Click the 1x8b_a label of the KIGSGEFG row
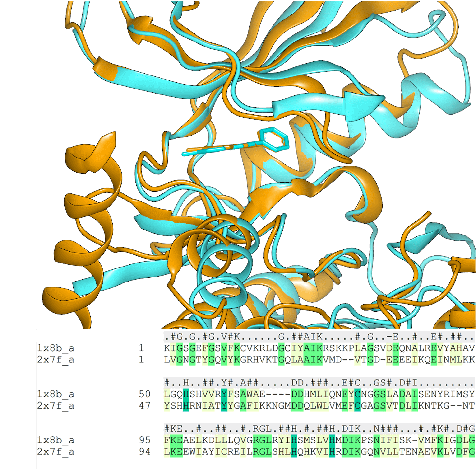This screenshot has width=476, height=470. pos(55,348)
